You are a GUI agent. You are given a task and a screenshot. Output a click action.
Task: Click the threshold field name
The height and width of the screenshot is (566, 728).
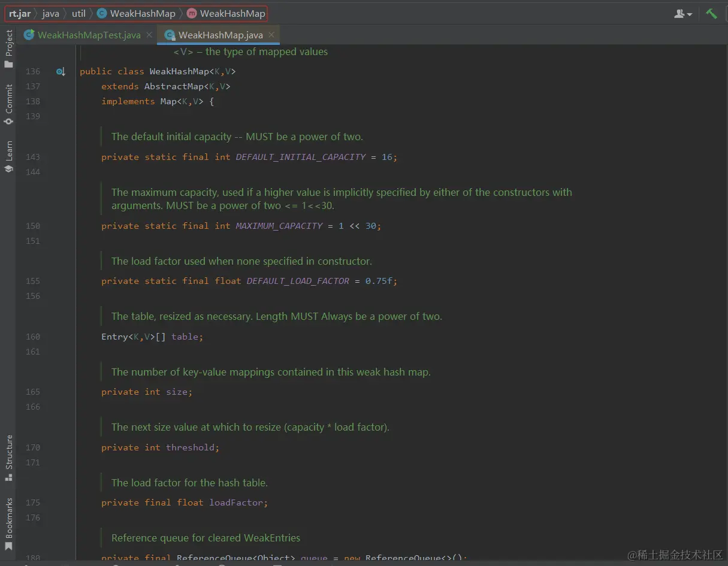(x=190, y=447)
